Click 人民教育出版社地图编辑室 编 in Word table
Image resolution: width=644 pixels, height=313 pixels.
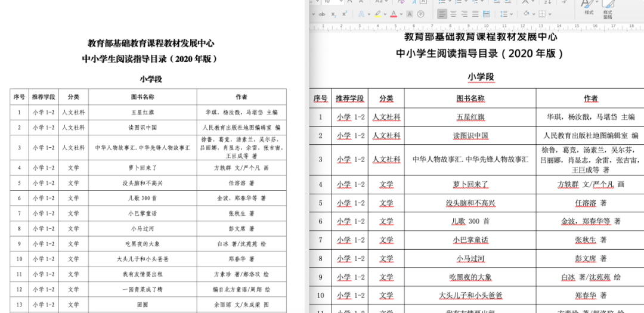tap(590, 135)
